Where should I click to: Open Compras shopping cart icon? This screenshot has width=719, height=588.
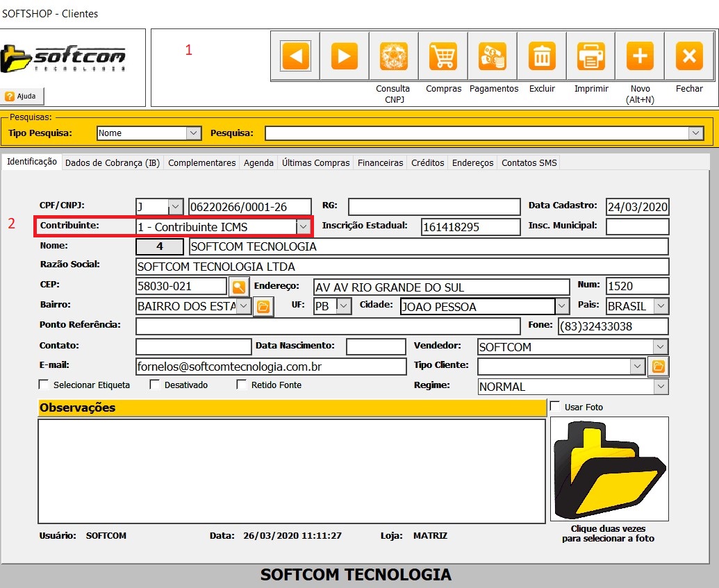[443, 56]
